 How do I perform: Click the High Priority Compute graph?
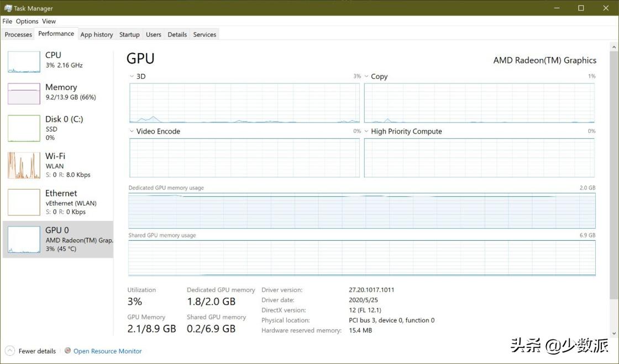click(x=479, y=158)
